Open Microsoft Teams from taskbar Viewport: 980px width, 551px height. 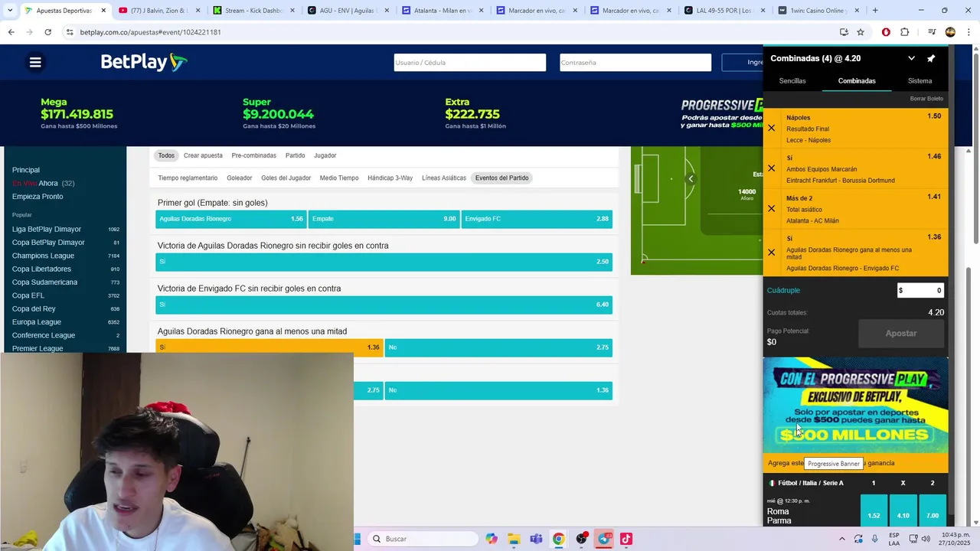pos(536,539)
